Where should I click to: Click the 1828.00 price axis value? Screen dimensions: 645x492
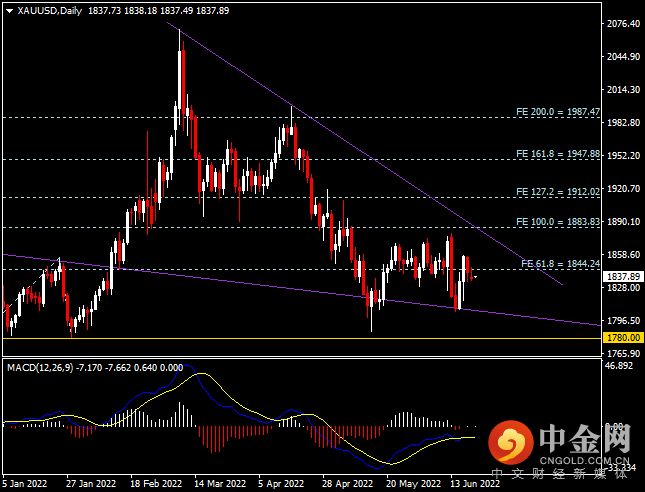[624, 287]
